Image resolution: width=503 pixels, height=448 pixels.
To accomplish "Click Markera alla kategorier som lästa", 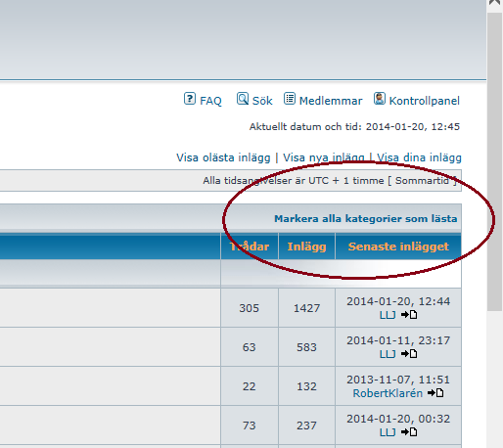I will pyautogui.click(x=366, y=218).
